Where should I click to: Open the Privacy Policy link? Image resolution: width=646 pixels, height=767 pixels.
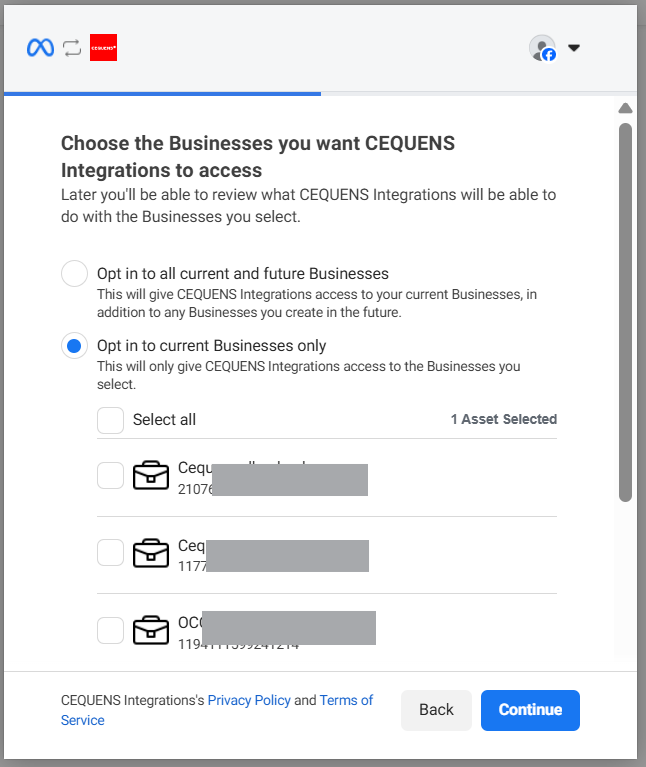tap(249, 700)
